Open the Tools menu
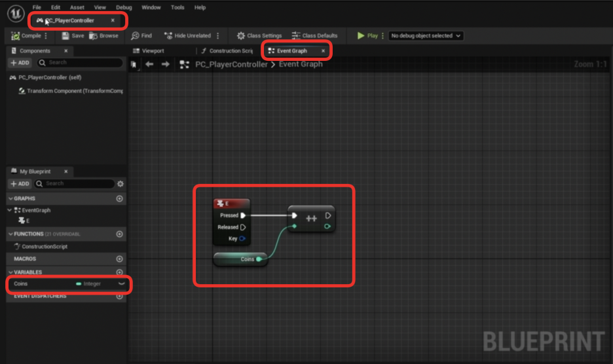Viewport: 613px width, 364px height. click(177, 7)
